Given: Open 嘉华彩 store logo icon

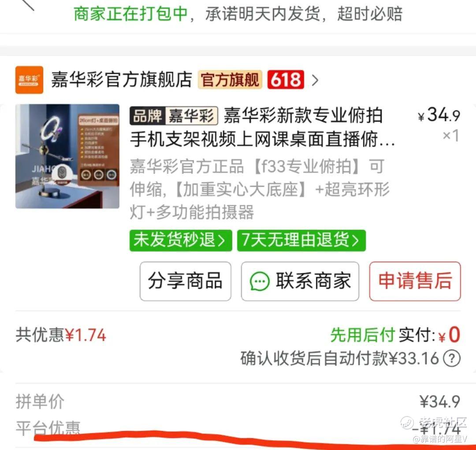Looking at the screenshot, I should tap(29, 80).
